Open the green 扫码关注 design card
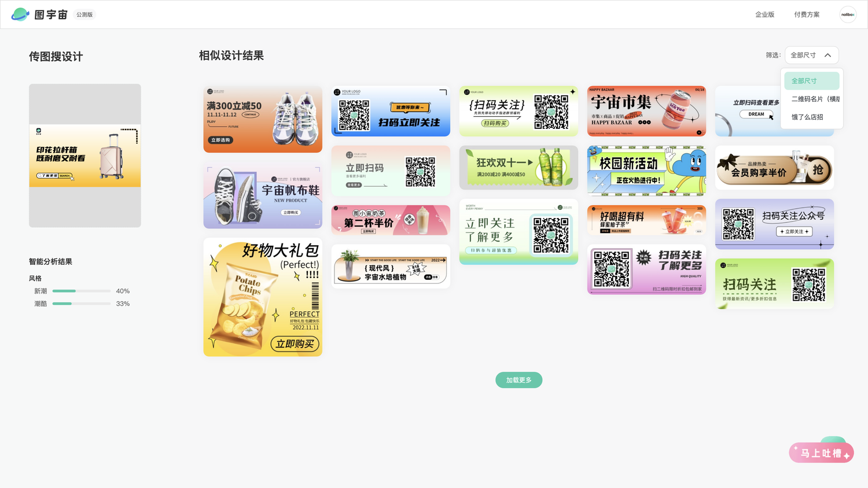 click(x=774, y=283)
